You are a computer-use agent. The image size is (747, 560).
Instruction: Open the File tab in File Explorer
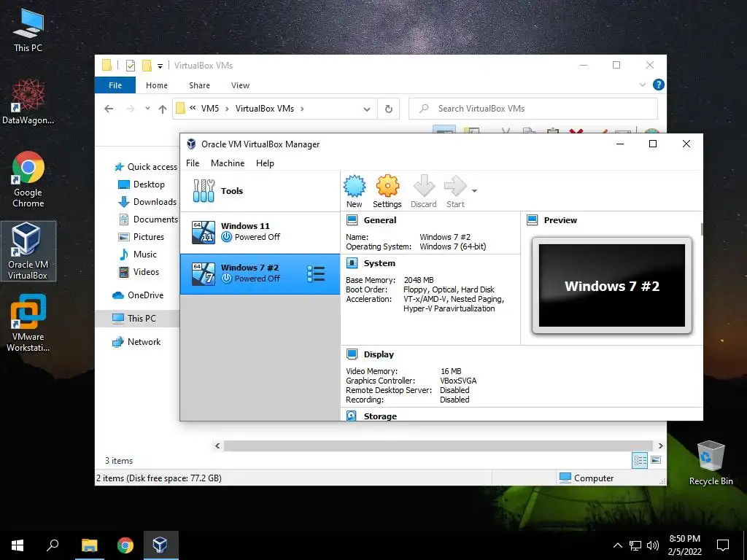click(x=115, y=85)
